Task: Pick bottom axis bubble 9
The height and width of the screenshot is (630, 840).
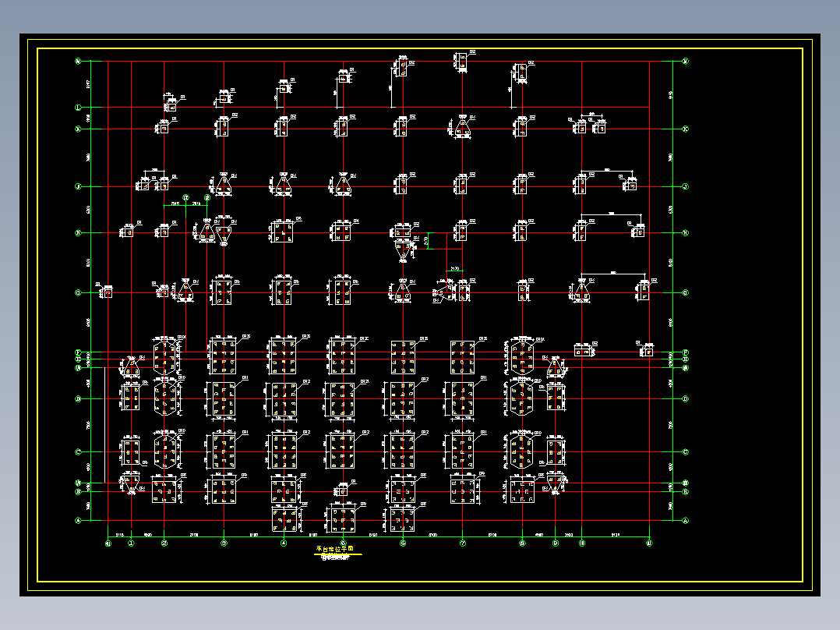Action: pos(556,543)
